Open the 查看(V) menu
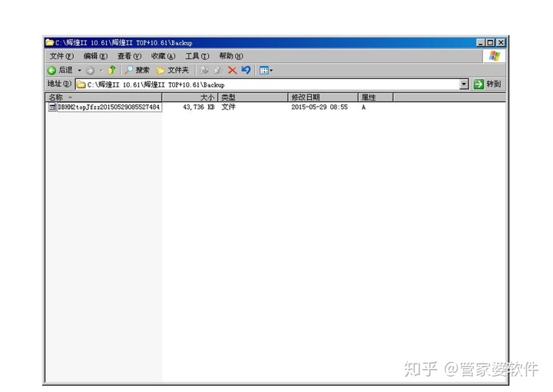This screenshot has width=553, height=392. tap(129, 56)
